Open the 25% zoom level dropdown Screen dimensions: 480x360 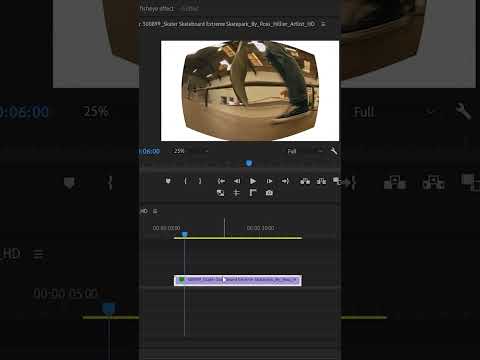click(x=191, y=151)
